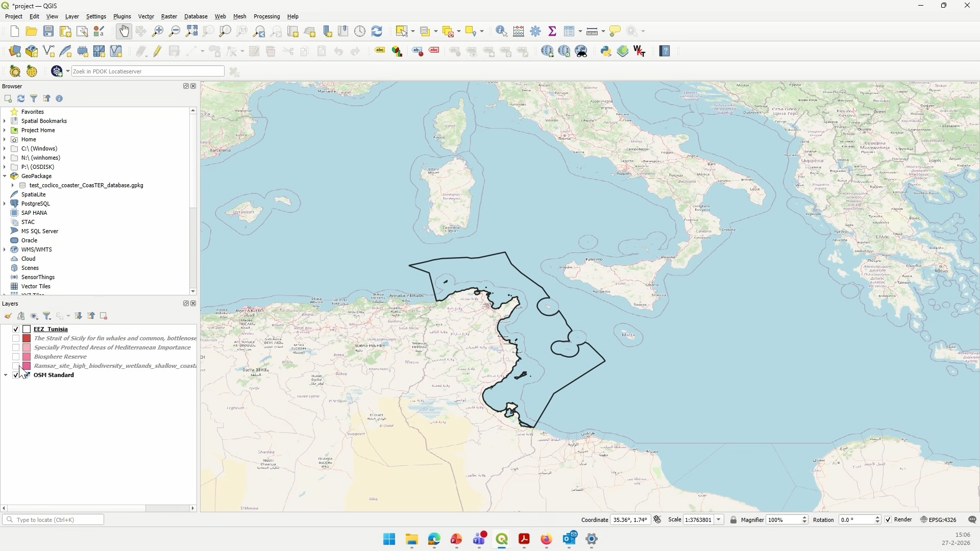Open the Field Calculator abacus icon

[x=519, y=32]
